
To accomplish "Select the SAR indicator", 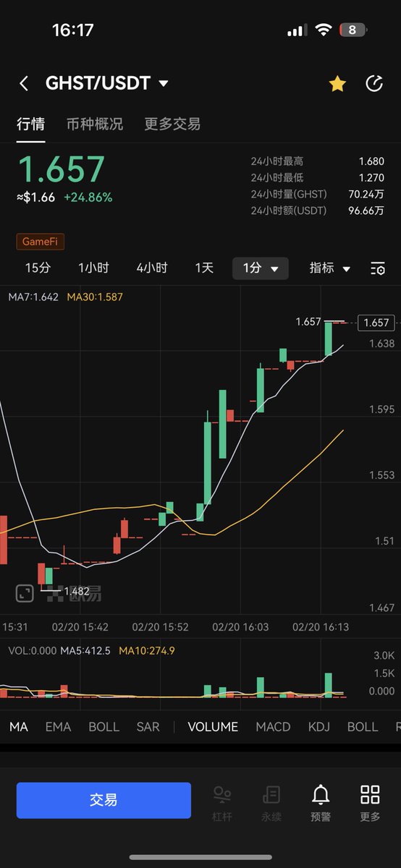I will click(x=148, y=727).
